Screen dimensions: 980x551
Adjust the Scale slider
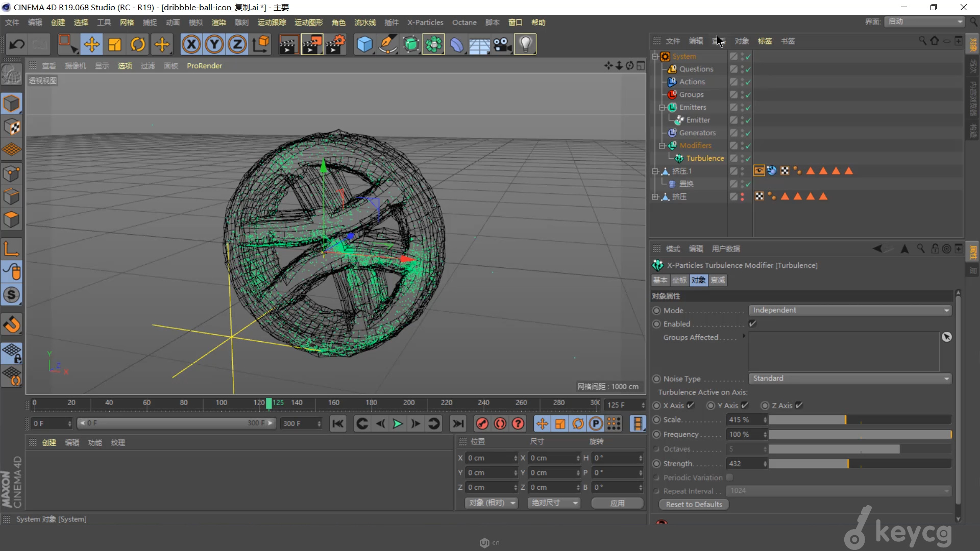tap(860, 420)
